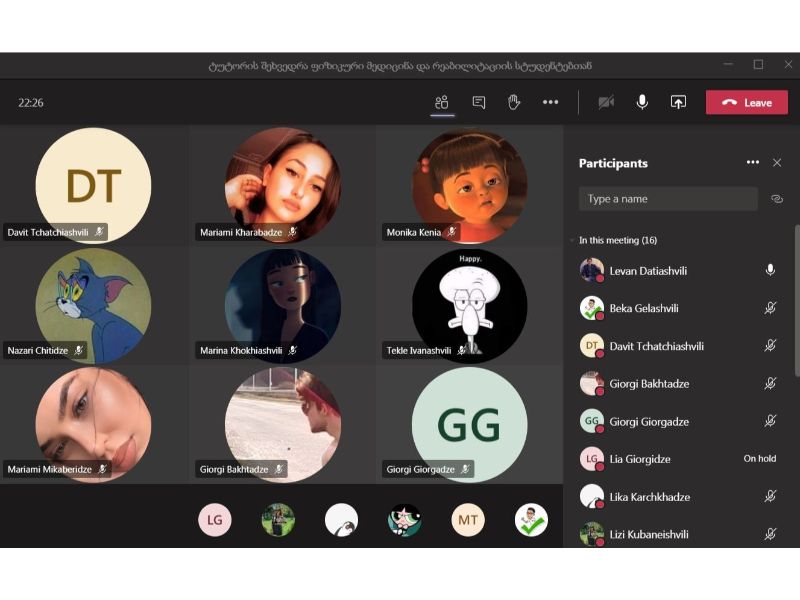Click the Participants panel heading
This screenshot has height=600, width=800.
pyautogui.click(x=613, y=163)
